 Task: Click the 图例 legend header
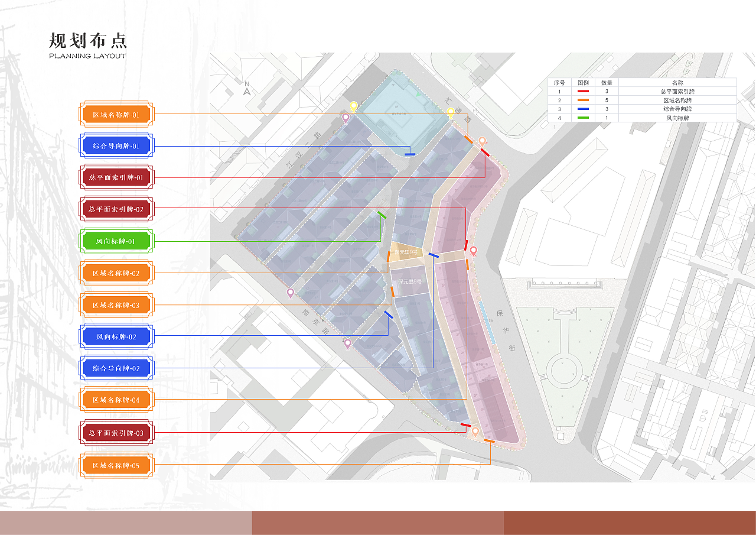point(583,83)
